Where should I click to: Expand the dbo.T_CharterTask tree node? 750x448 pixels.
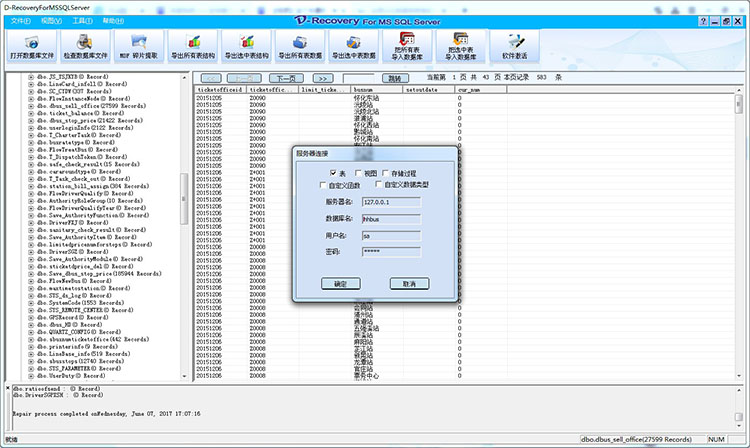pos(31,135)
